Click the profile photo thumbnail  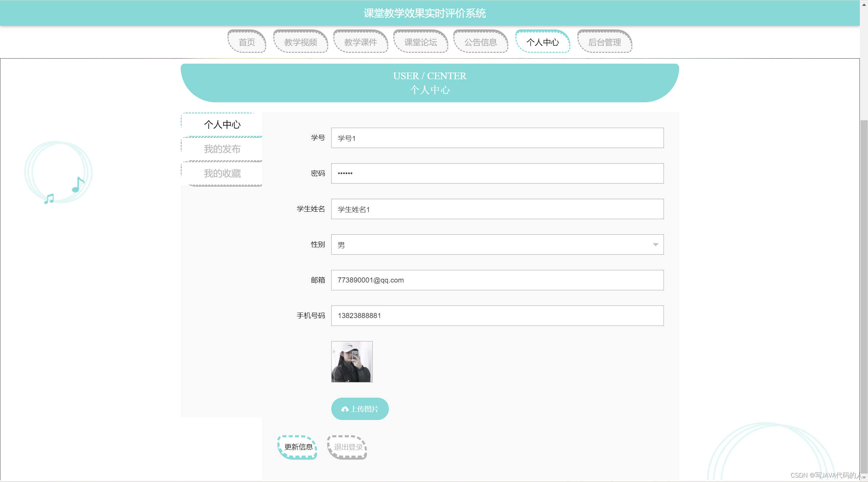click(352, 361)
